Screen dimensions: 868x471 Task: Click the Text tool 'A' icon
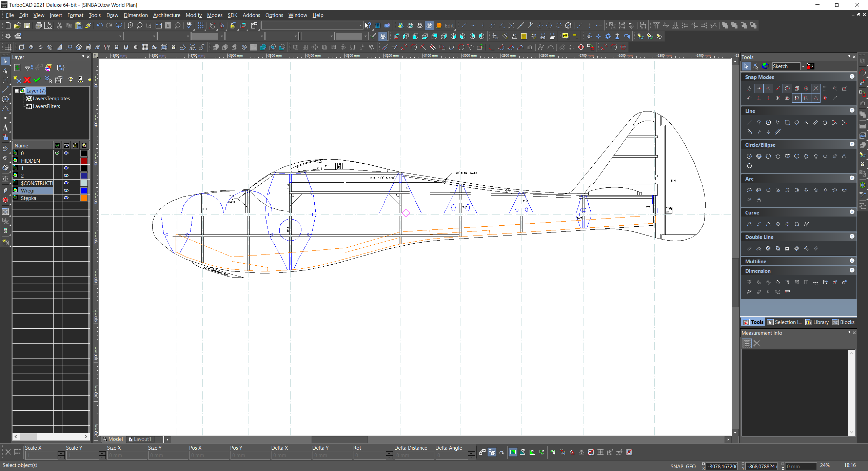point(5,128)
